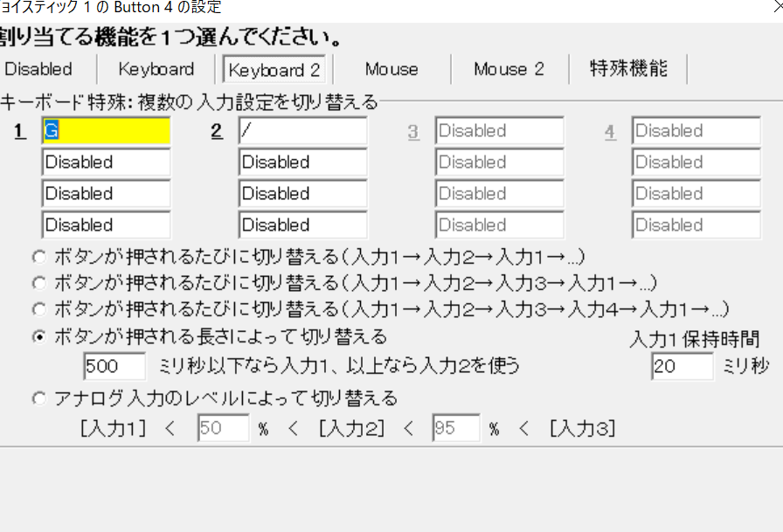This screenshot has height=532, width=783.
Task: Click the column label 1
Action: pos(19,131)
